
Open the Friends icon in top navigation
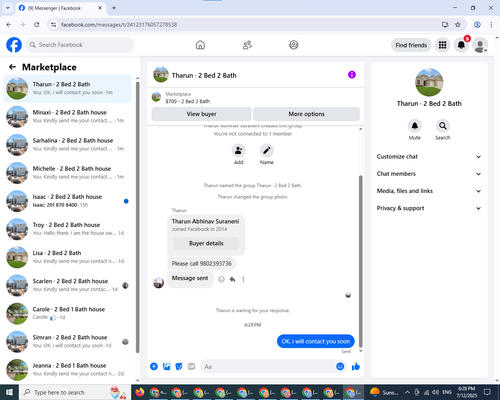coord(247,45)
